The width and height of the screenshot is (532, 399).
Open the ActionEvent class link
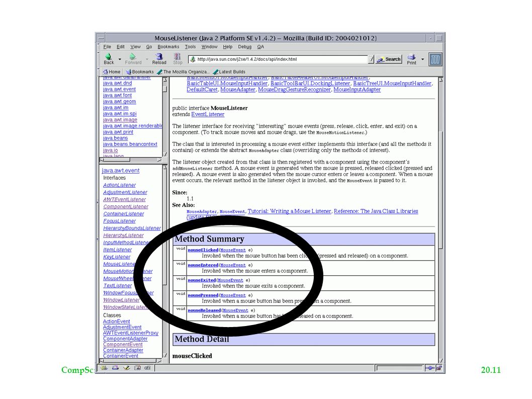[116, 321]
